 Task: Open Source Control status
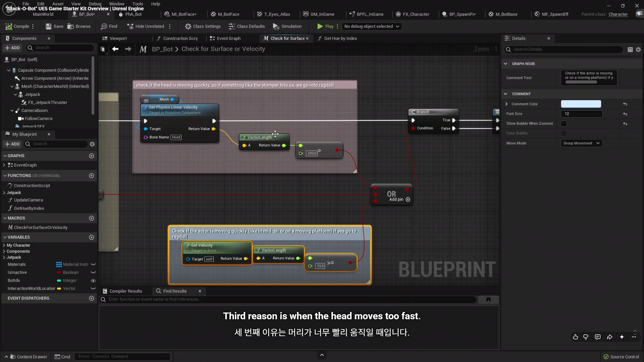[x=621, y=357]
